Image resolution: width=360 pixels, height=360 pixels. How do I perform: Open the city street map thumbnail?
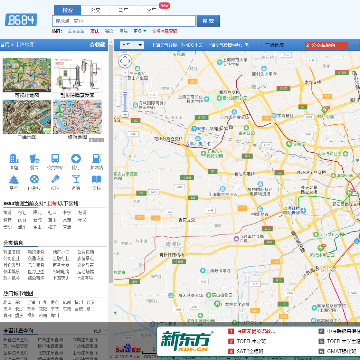[x=27, y=75]
